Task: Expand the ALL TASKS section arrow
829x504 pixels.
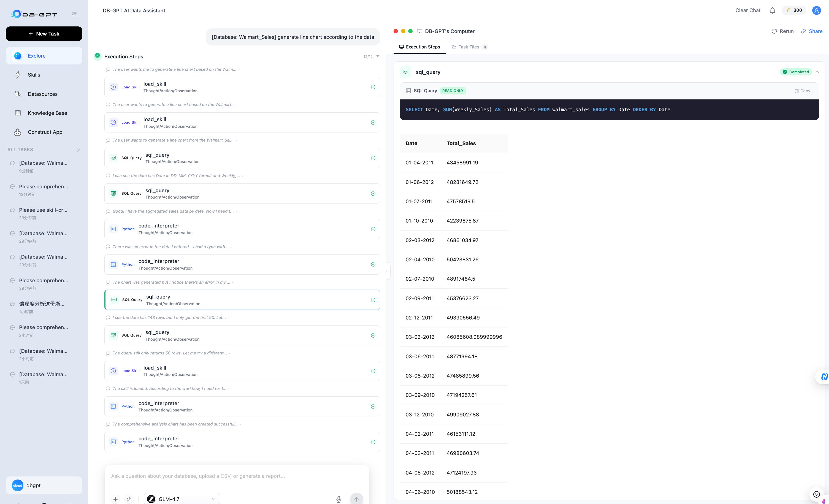Action: coord(78,150)
